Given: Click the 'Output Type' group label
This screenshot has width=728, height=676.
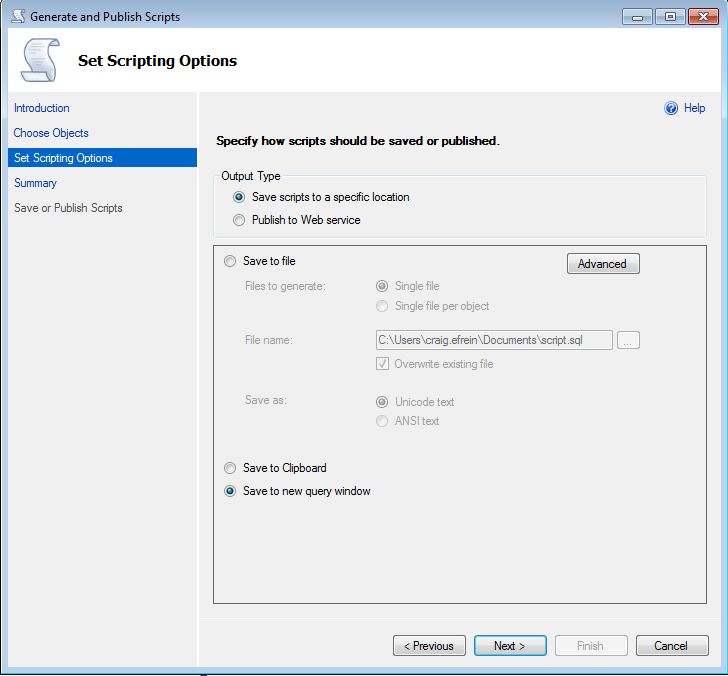Looking at the screenshot, I should 251,176.
